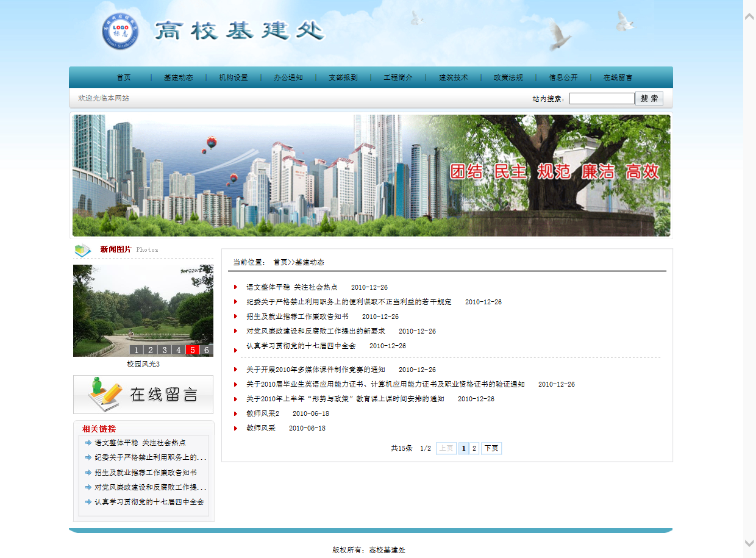Click the 欢迎光临本网站 welcome text
The height and width of the screenshot is (558, 756).
pos(104,98)
